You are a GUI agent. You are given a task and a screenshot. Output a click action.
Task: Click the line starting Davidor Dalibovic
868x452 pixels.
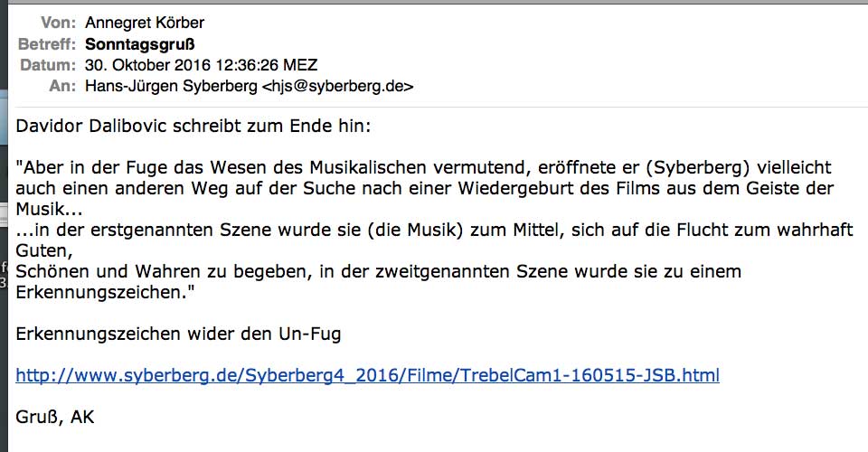pyautogui.click(x=193, y=127)
